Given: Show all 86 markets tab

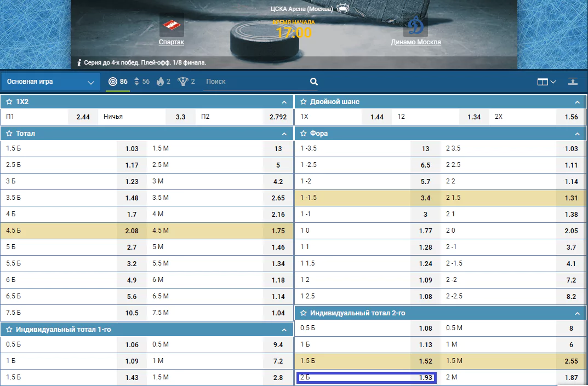Looking at the screenshot, I should pyautogui.click(x=118, y=82).
